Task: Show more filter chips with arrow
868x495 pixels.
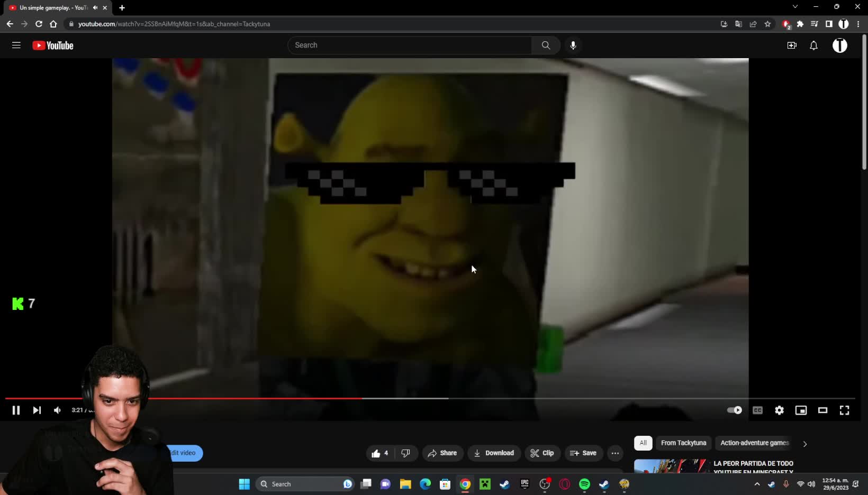Action: point(805,444)
